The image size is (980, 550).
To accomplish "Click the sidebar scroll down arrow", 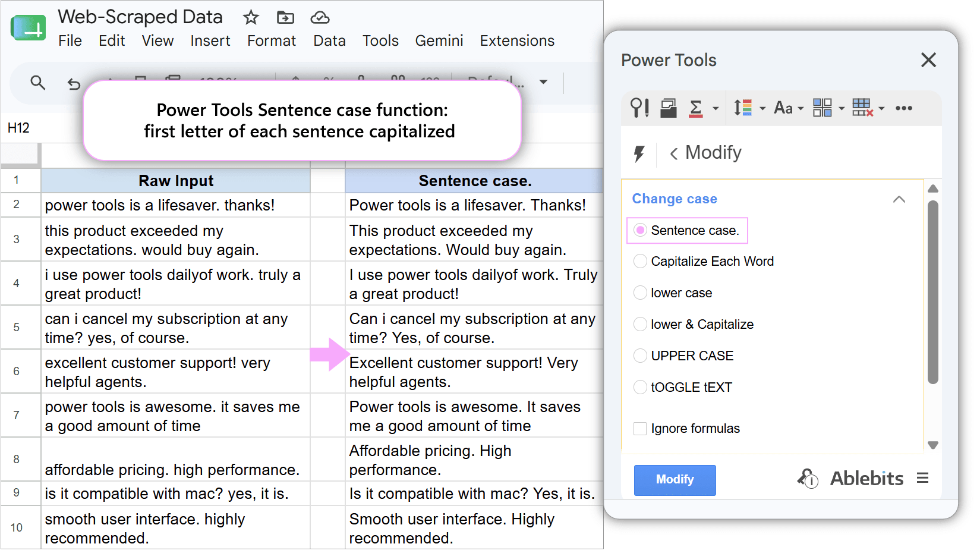I will tap(933, 445).
